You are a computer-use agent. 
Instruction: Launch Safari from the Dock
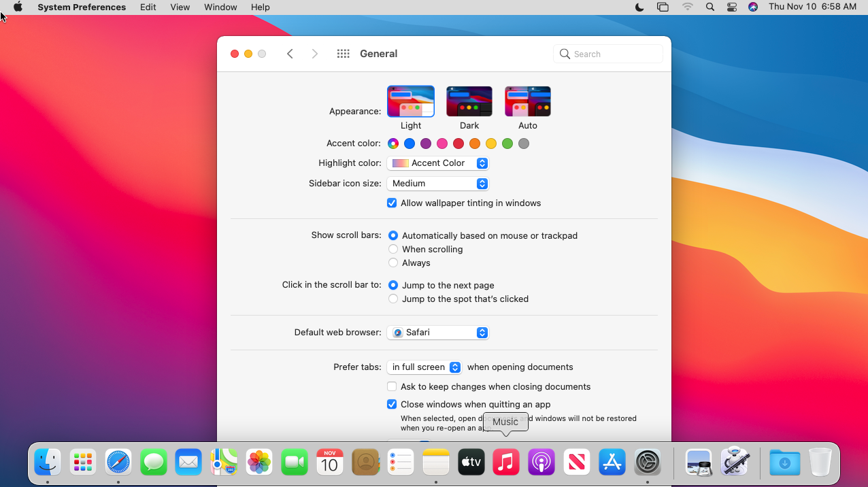pos(118,463)
